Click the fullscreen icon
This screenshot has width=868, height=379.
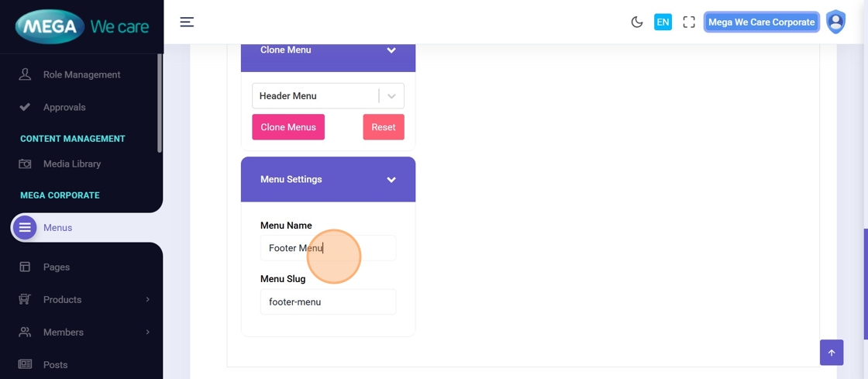pos(689,22)
